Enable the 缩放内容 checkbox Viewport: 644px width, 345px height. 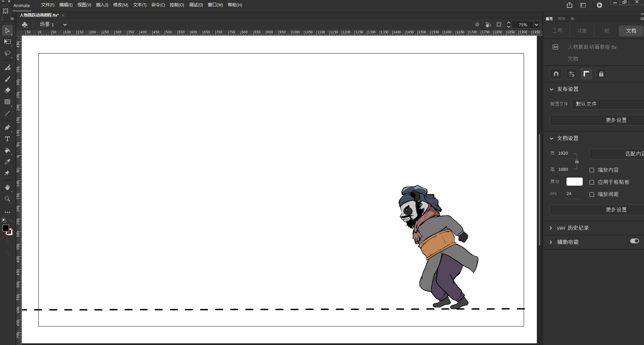coord(592,170)
